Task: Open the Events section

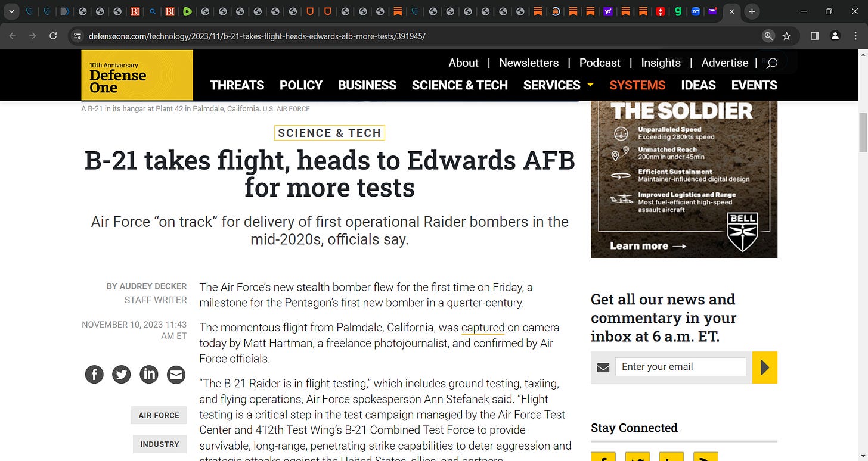Action: click(x=754, y=85)
